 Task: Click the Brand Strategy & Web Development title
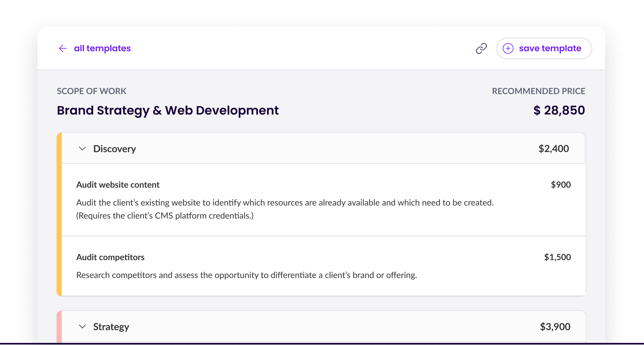coord(168,110)
